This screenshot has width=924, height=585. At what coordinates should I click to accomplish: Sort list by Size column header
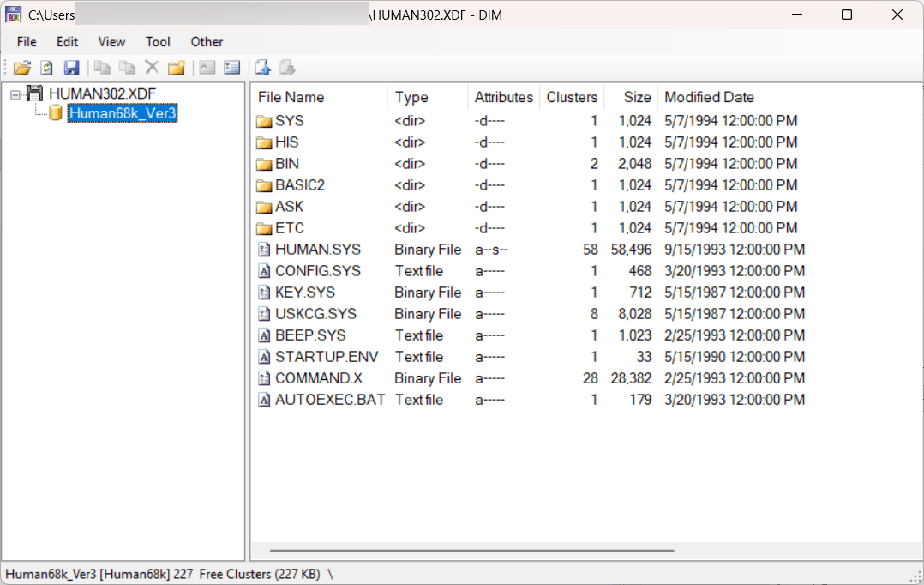(x=637, y=97)
